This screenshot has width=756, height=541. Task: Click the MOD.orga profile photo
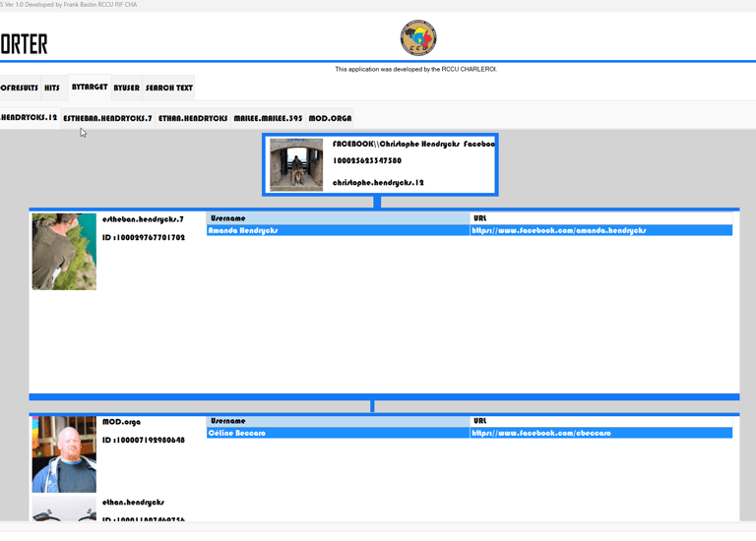tap(64, 454)
